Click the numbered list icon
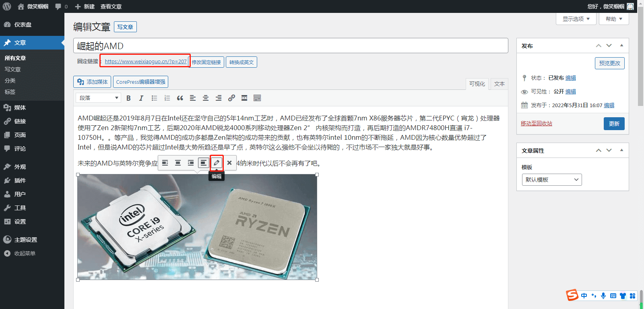 pos(167,98)
